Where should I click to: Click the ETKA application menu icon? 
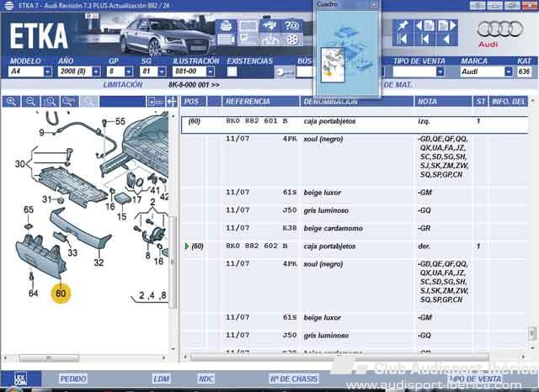click(8, 6)
